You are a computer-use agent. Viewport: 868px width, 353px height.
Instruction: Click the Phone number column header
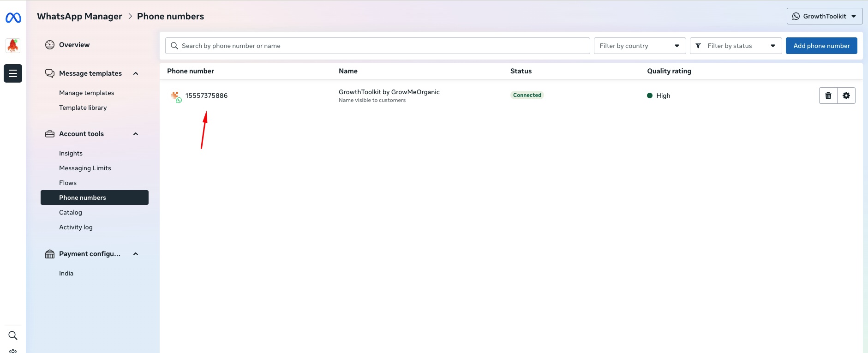click(191, 71)
